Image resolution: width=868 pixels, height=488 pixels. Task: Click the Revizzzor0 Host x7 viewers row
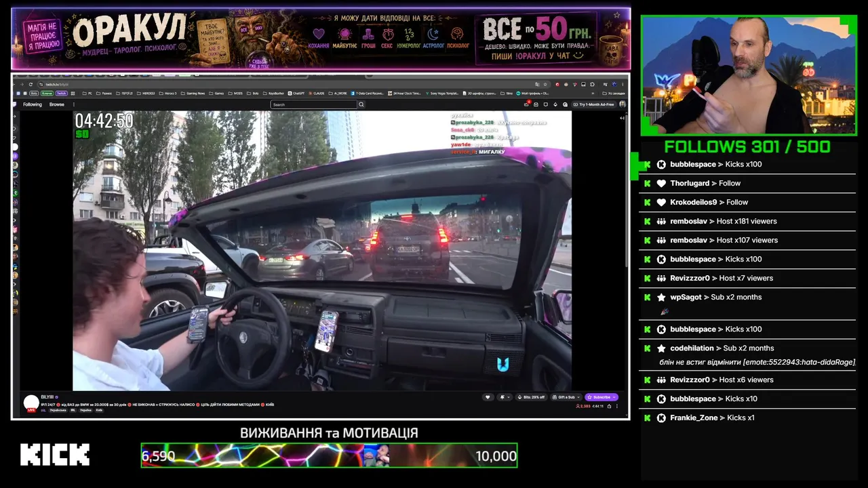tap(747, 278)
